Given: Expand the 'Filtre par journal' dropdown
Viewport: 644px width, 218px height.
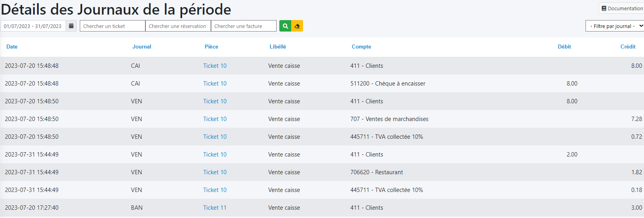Looking at the screenshot, I should point(615,26).
